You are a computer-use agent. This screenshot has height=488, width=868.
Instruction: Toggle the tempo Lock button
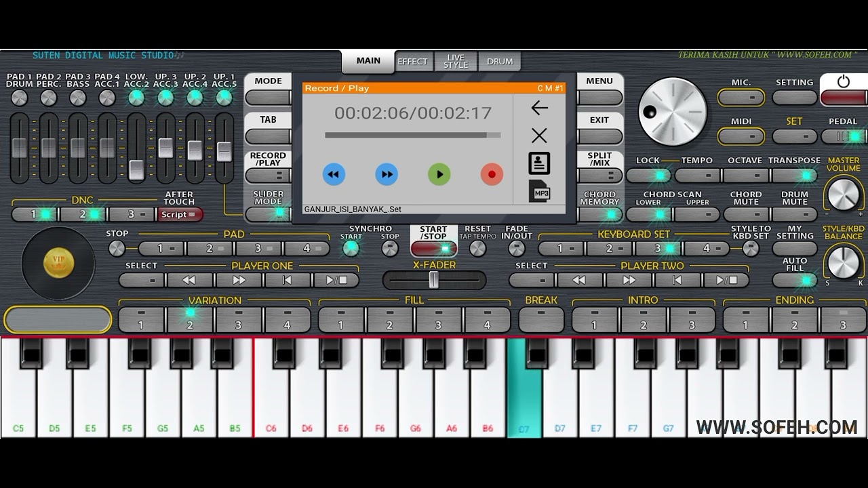(x=648, y=176)
